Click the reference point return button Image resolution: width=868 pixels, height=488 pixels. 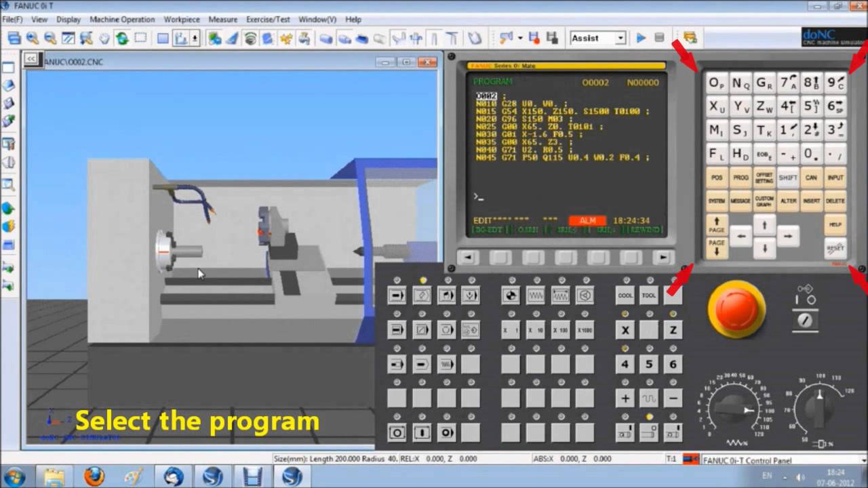click(x=511, y=296)
